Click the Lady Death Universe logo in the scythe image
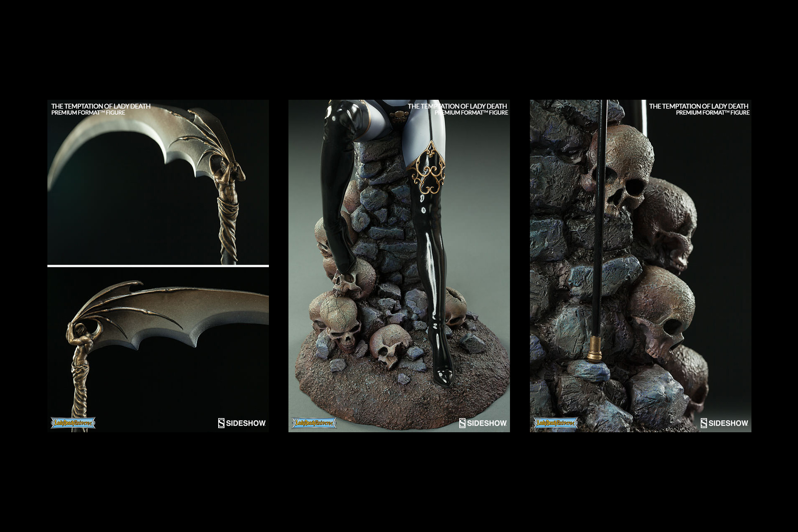The width and height of the screenshot is (798, 532). point(73,423)
